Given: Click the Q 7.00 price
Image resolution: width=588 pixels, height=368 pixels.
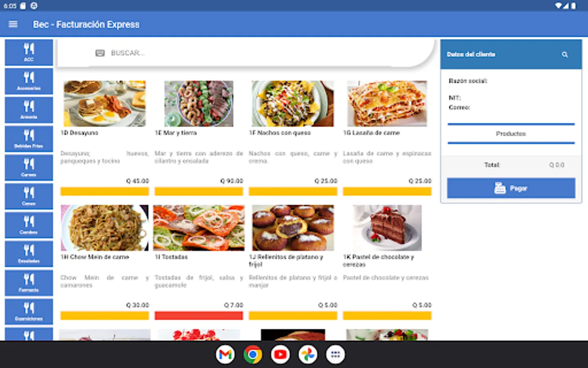Looking at the screenshot, I should tap(234, 305).
